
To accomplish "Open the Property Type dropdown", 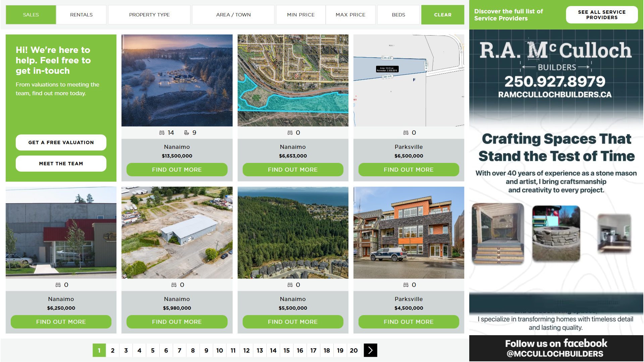I will point(149,15).
